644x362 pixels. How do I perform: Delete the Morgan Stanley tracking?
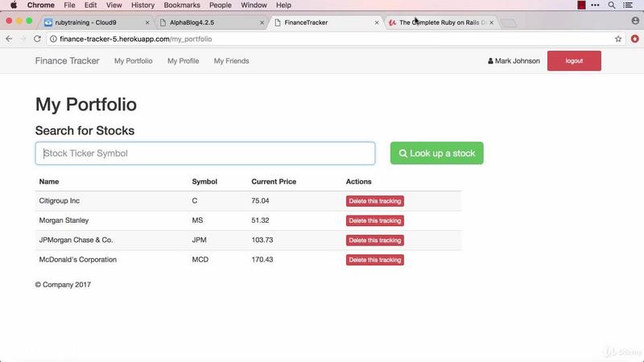[374, 220]
